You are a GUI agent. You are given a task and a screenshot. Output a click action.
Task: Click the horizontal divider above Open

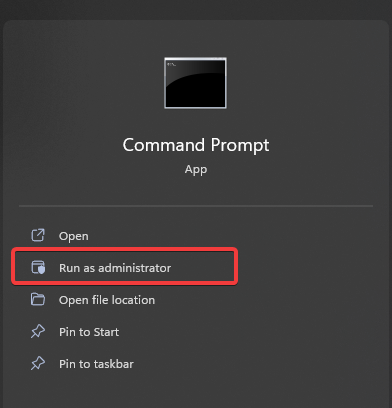(x=196, y=206)
